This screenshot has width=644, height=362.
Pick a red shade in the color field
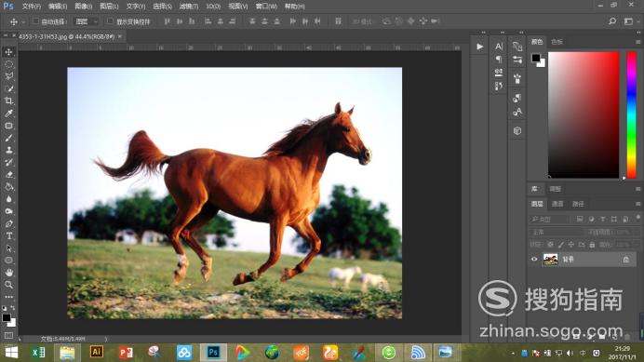[584, 115]
